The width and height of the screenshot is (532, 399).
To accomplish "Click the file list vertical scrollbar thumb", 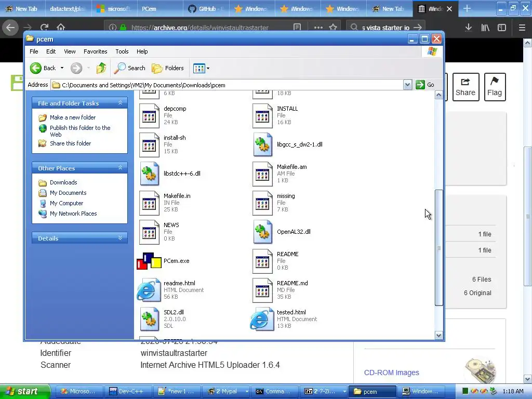I will (x=438, y=248).
